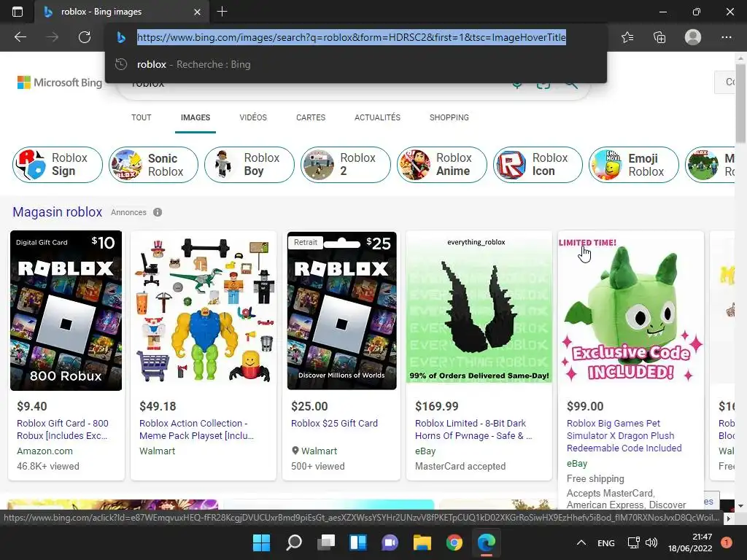Open the notification badge in tray
This screenshot has height=560, width=747.
point(727,542)
